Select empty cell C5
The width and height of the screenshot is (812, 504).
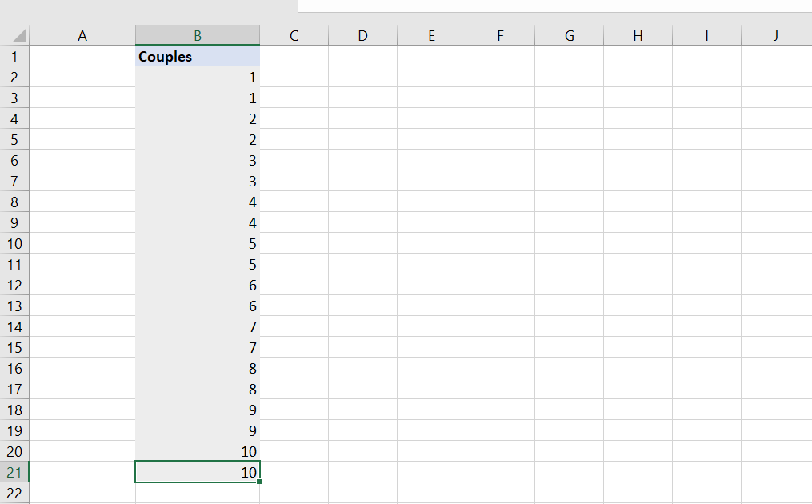click(294, 140)
